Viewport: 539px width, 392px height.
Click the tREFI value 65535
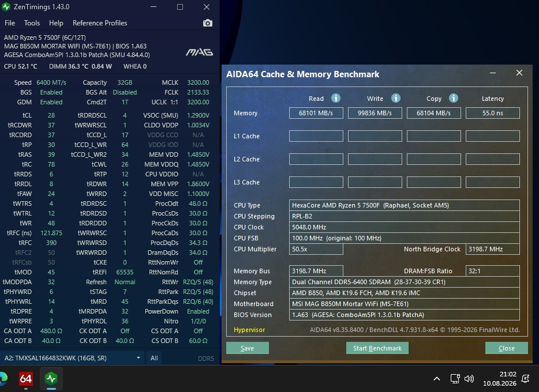pos(125,272)
